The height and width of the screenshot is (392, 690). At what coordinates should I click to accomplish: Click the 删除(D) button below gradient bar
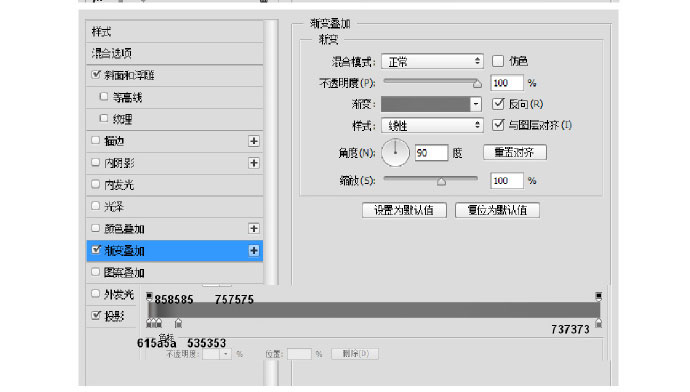coord(355,353)
